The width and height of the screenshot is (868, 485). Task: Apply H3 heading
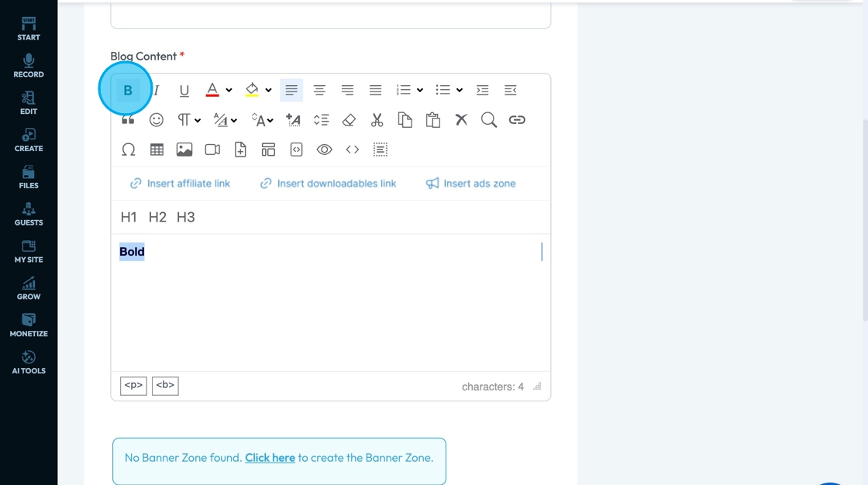(x=185, y=218)
